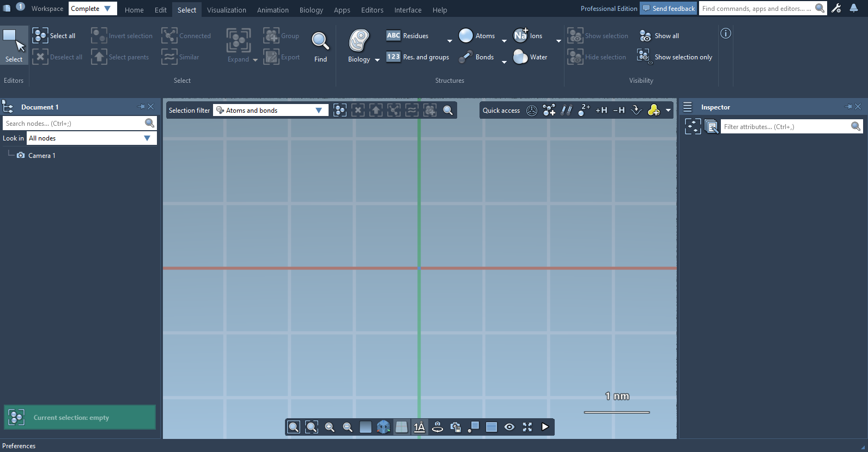Click the Send feedback button

pos(668,9)
